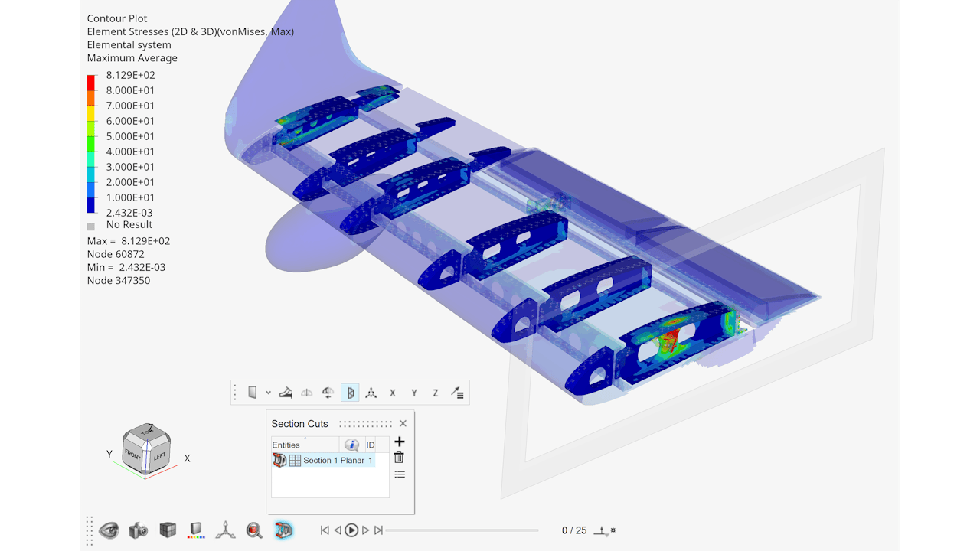Add a new section cut with plus
The image size is (980, 551).
tap(399, 442)
